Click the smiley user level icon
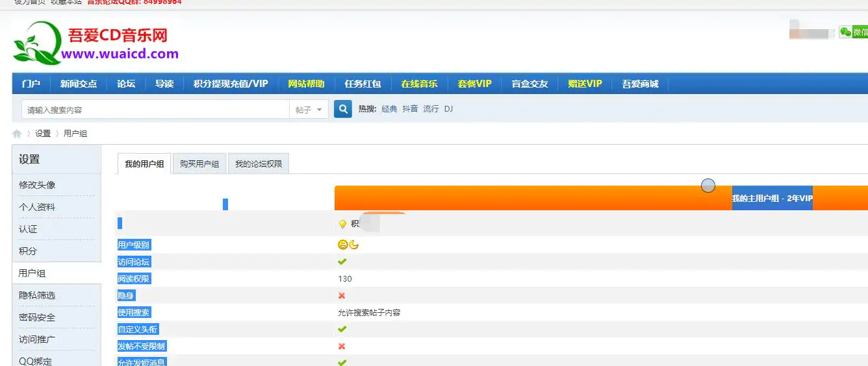868x366 pixels. pos(343,245)
